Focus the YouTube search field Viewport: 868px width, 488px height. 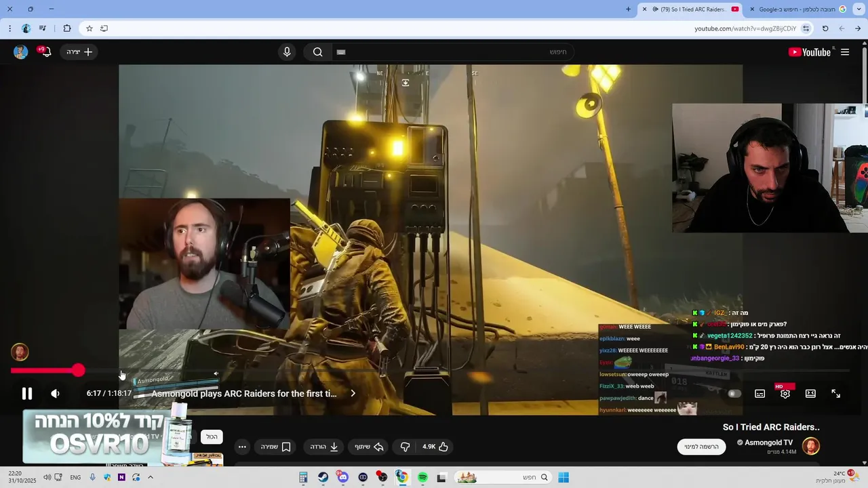(x=453, y=52)
